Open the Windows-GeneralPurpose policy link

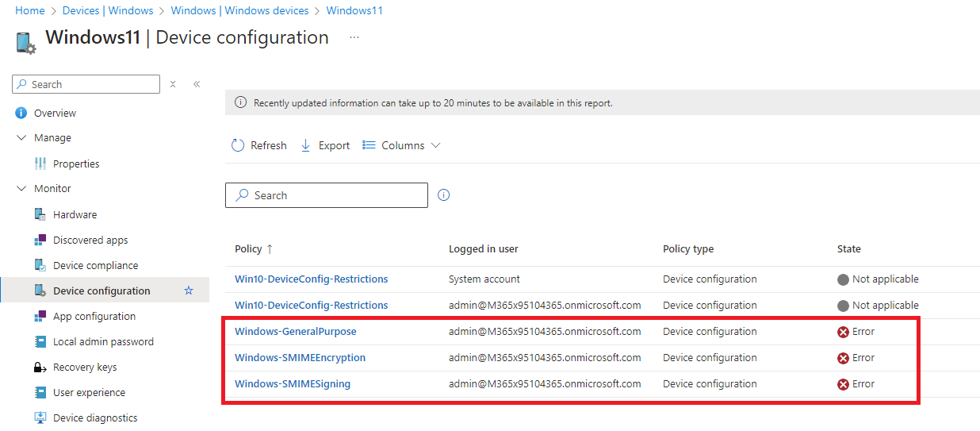click(296, 332)
